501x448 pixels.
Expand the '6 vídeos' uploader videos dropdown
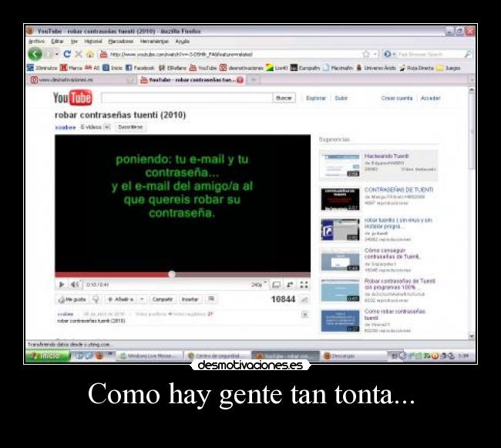(x=107, y=127)
